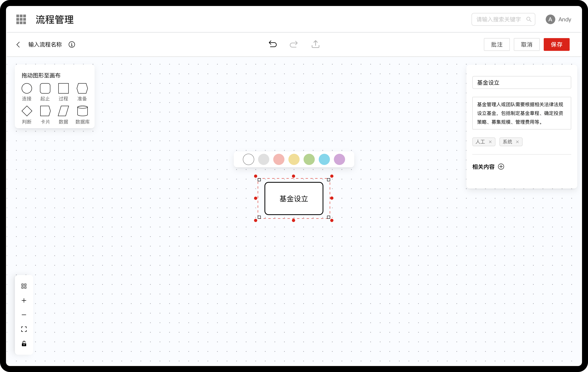Add related content with plus circle

501,167
